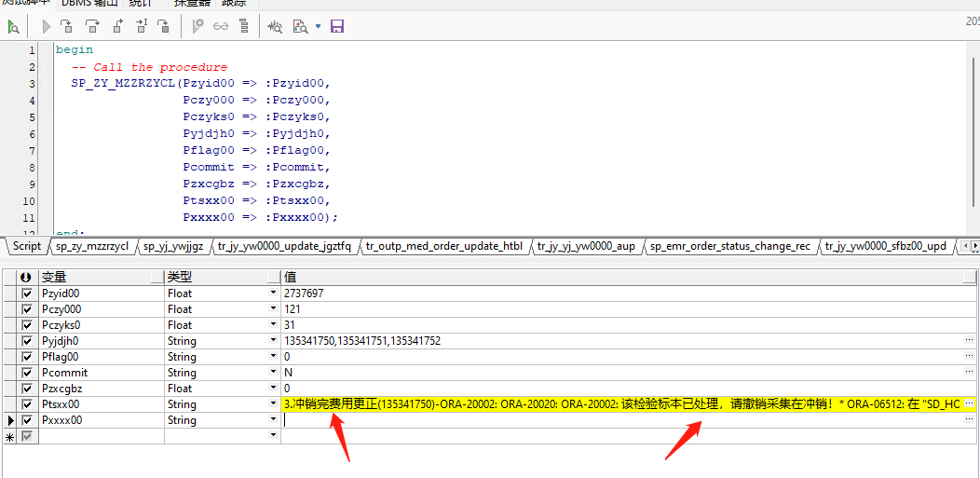
Task: Click the Step Out debug icon
Action: point(117,27)
